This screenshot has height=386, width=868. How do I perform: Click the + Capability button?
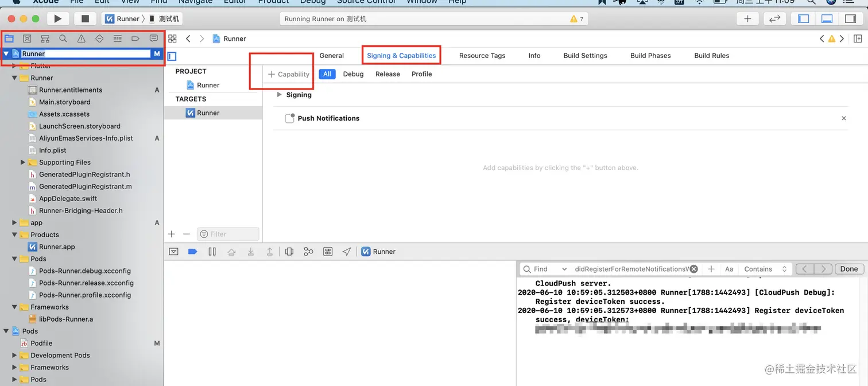coord(289,74)
